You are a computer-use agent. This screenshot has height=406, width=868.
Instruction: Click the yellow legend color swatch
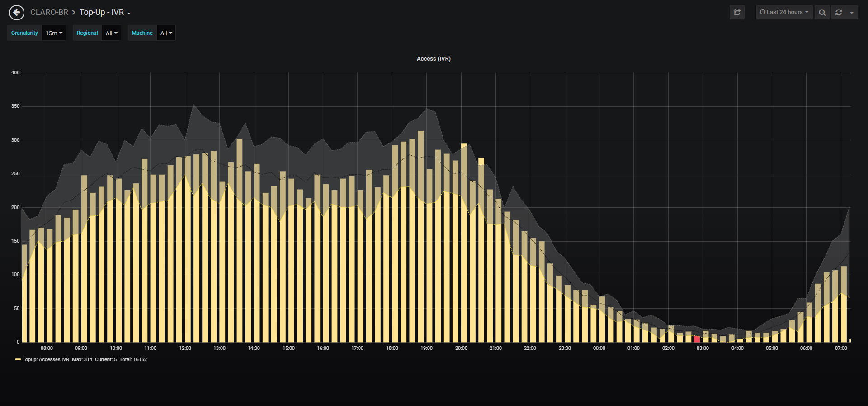coord(18,359)
